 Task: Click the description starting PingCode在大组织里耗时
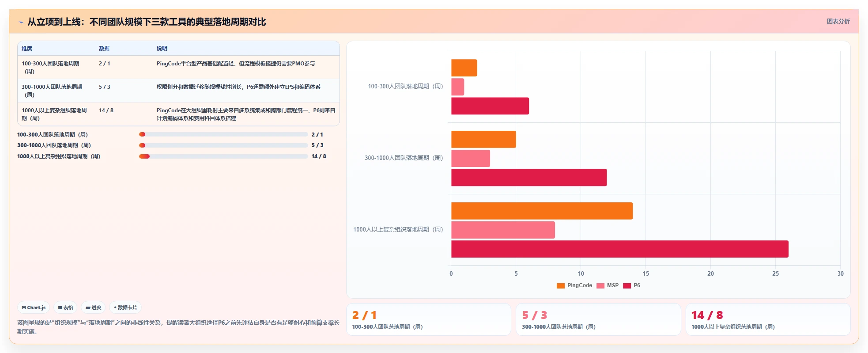246,114
